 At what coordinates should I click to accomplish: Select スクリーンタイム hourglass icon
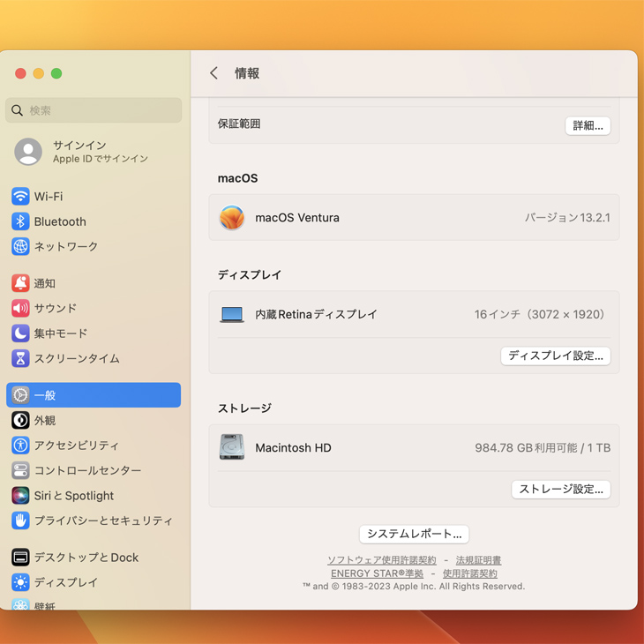point(20,358)
